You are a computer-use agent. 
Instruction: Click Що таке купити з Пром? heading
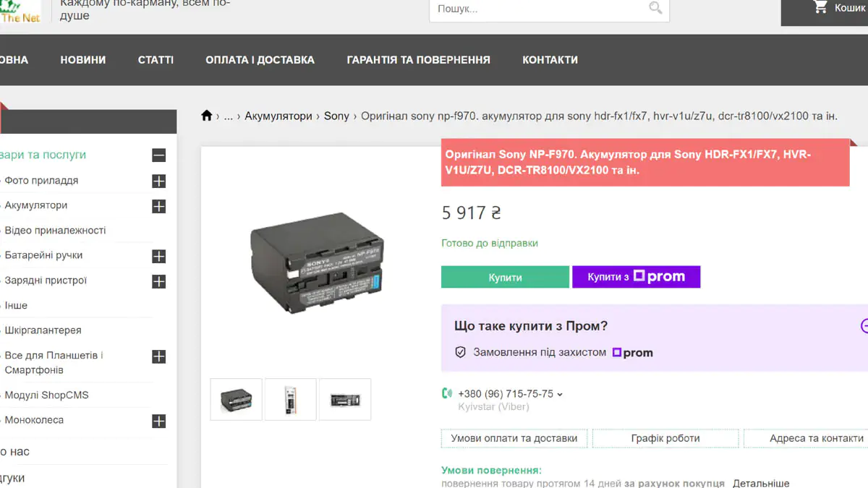point(531,326)
